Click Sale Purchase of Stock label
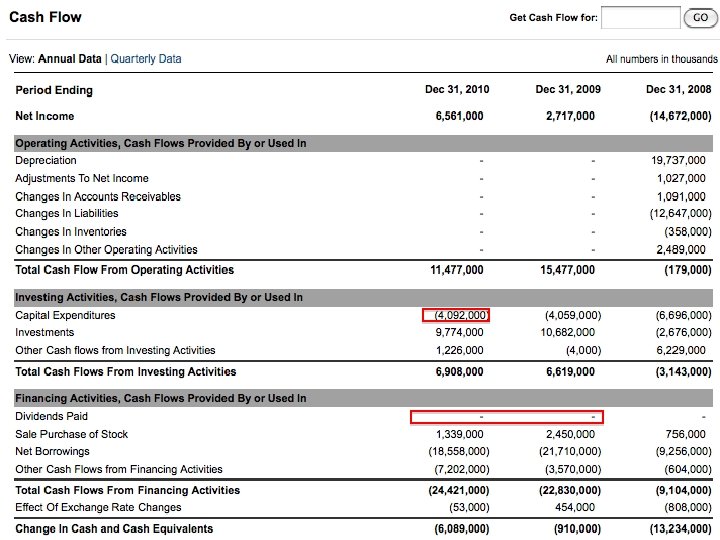 tap(72, 434)
